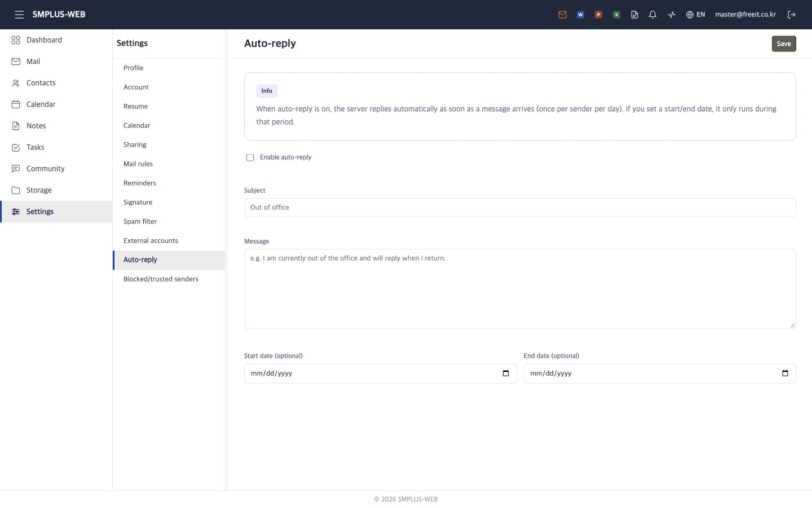This screenshot has height=508, width=812.
Task: Open the Mail rules settings page
Action: pos(169,164)
